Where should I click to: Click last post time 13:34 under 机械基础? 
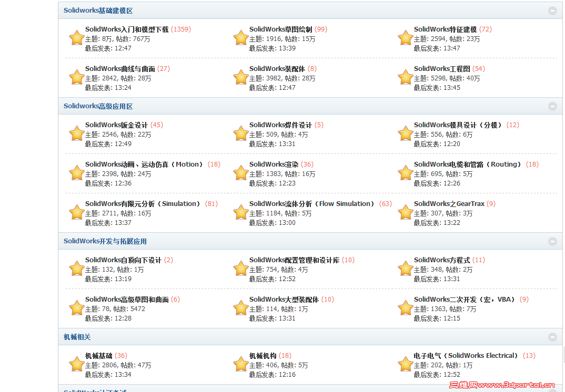[123, 374]
